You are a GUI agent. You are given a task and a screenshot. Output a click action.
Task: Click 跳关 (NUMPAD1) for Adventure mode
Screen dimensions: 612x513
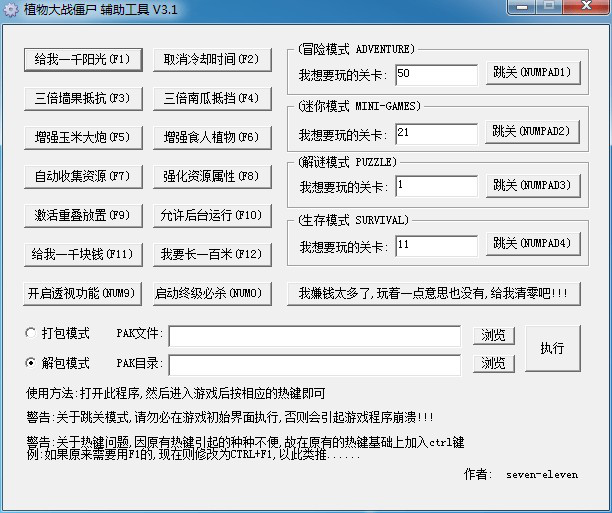tap(533, 73)
